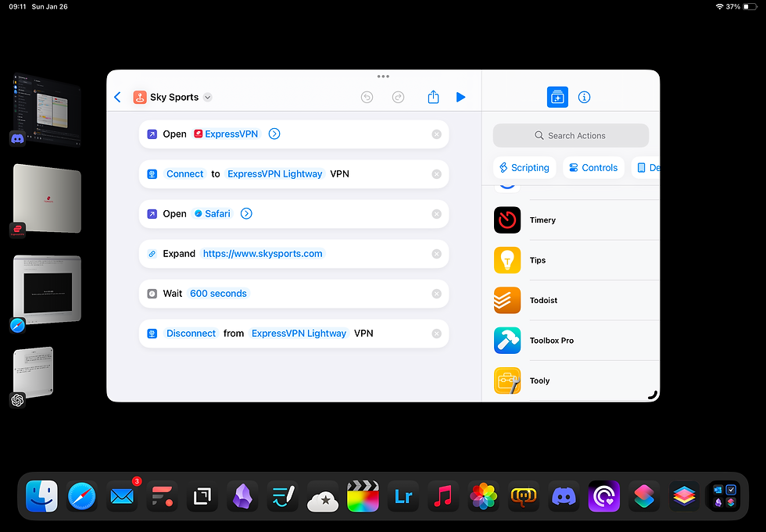Open the Sky Sports title dropdown chevron
This screenshot has width=766, height=532.
click(x=208, y=97)
